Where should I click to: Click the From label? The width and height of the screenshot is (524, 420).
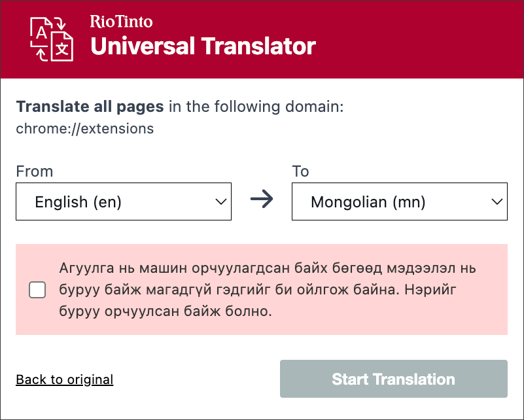(35, 171)
